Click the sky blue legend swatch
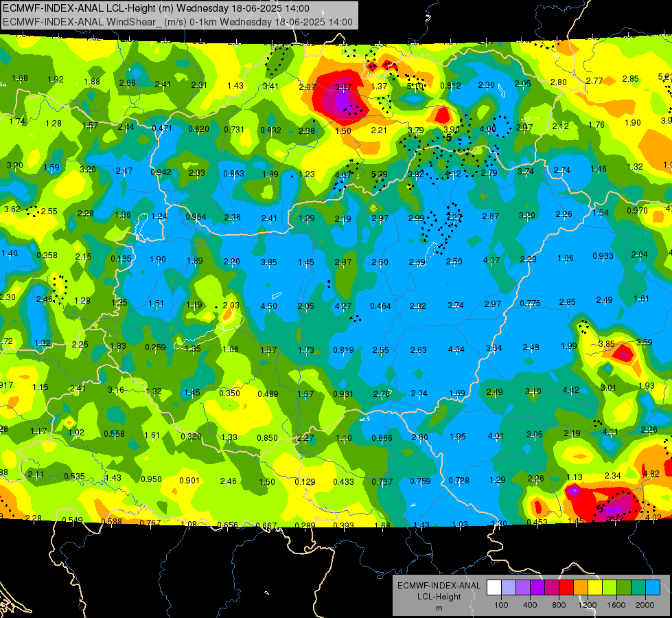This screenshot has width=672, height=618. click(653, 587)
